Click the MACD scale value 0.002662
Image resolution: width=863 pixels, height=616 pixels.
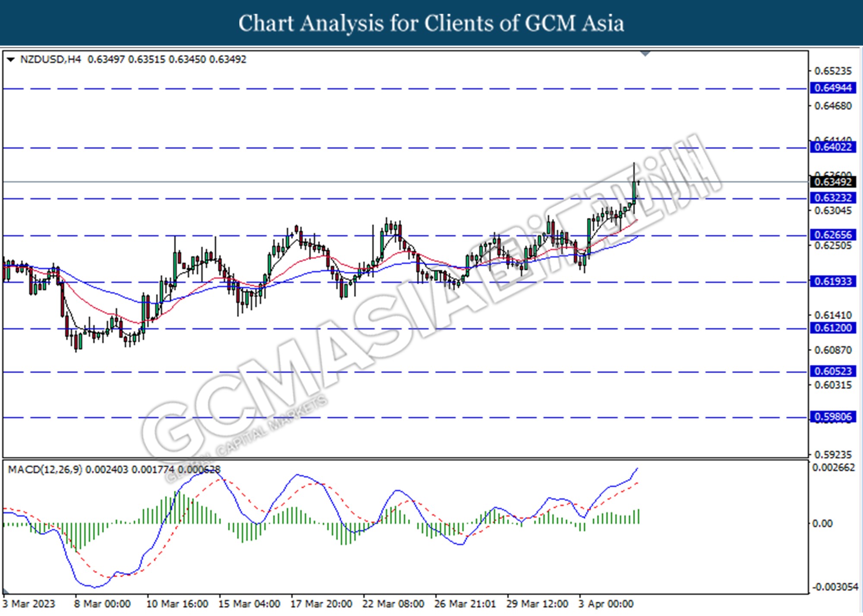tap(834, 468)
